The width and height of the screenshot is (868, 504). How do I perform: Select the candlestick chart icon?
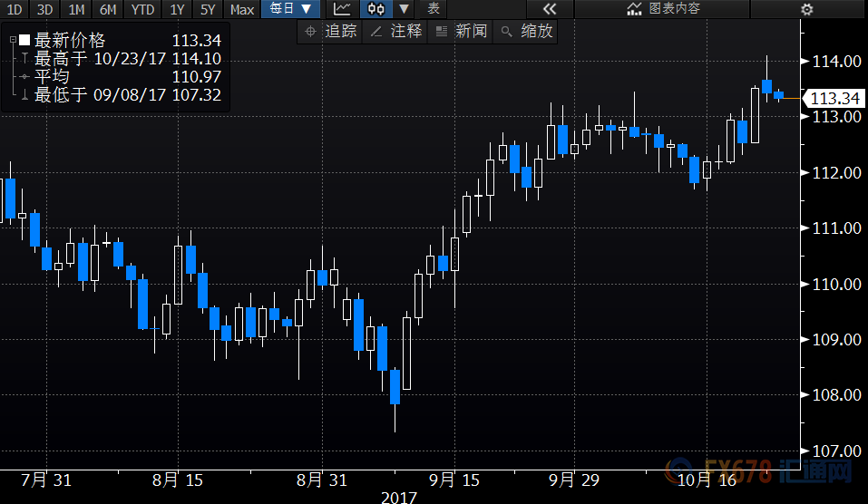tap(375, 9)
